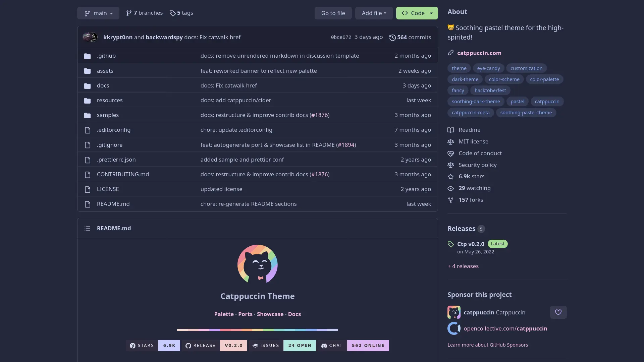Open the resources folder name
Image resolution: width=644 pixels, height=362 pixels.
click(110, 100)
